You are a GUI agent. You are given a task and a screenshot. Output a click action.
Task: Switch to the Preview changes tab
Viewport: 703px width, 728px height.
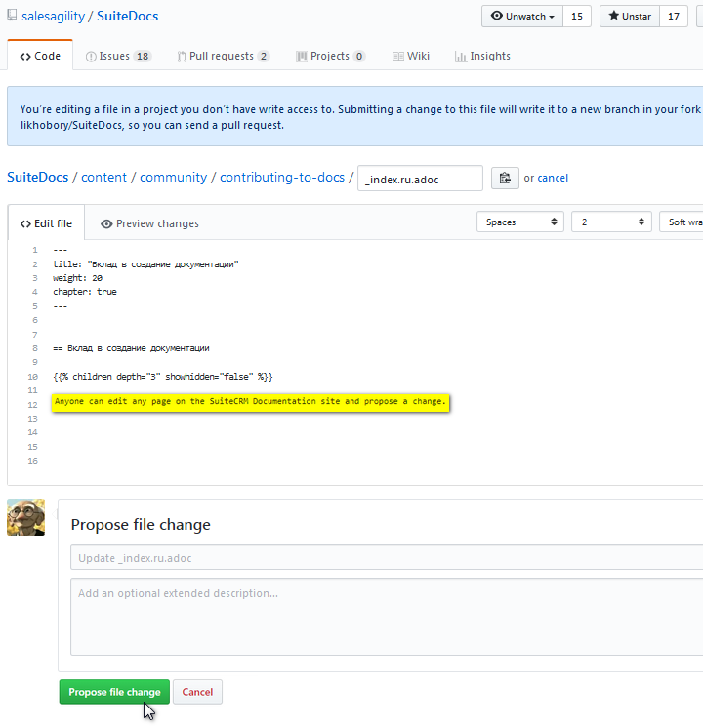(149, 223)
